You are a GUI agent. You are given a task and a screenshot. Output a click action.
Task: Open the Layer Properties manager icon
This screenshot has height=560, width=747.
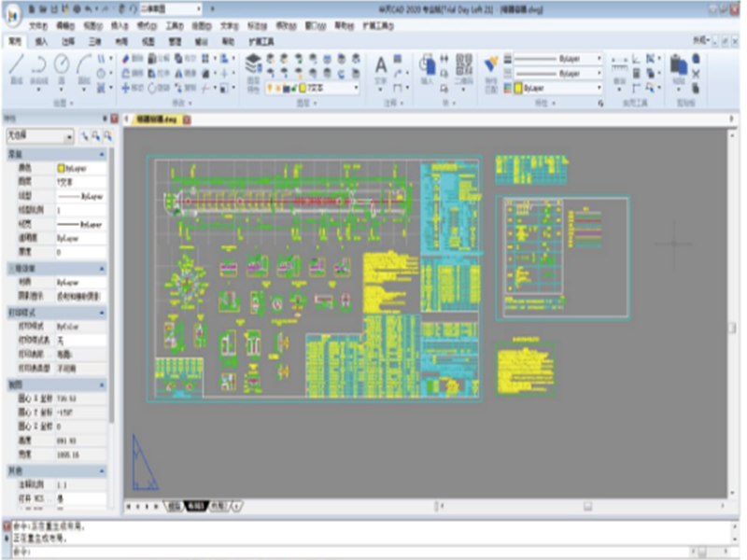coord(253,64)
